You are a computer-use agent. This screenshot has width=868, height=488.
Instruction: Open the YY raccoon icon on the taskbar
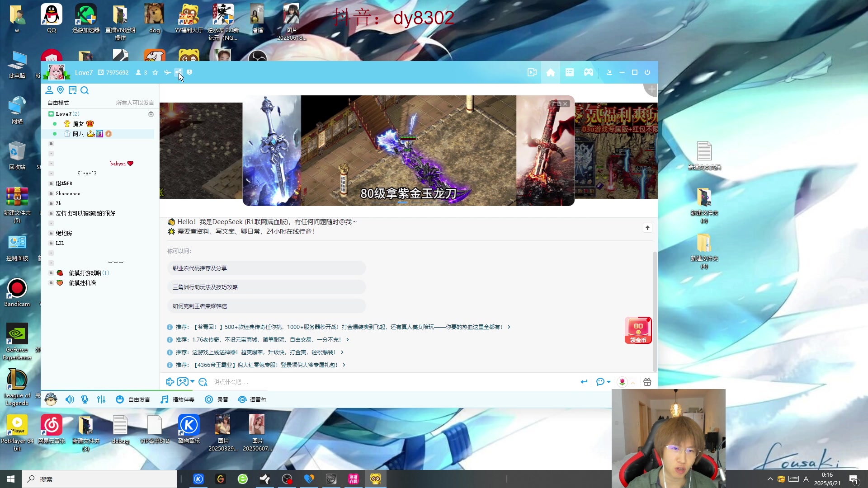tap(376, 479)
